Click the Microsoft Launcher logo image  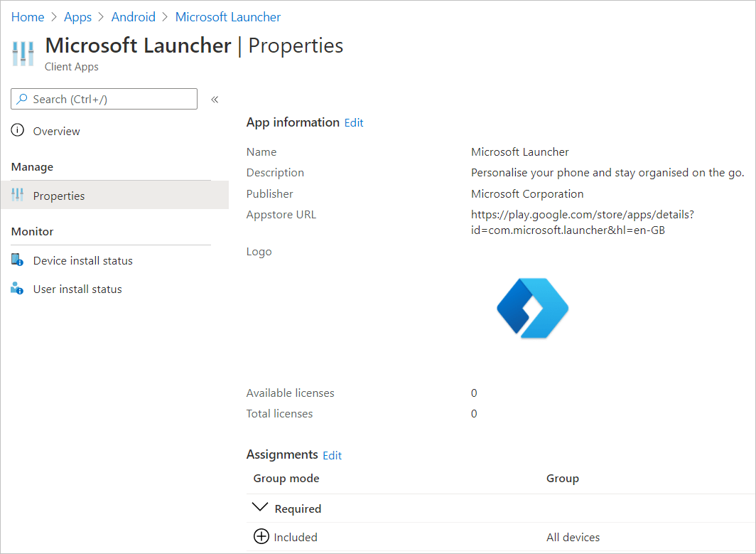point(532,309)
